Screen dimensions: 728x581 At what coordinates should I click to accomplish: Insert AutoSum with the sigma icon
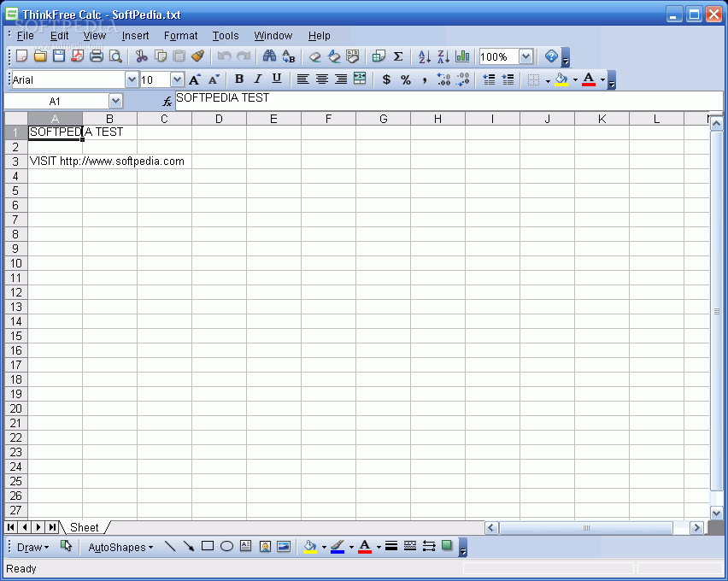point(398,56)
